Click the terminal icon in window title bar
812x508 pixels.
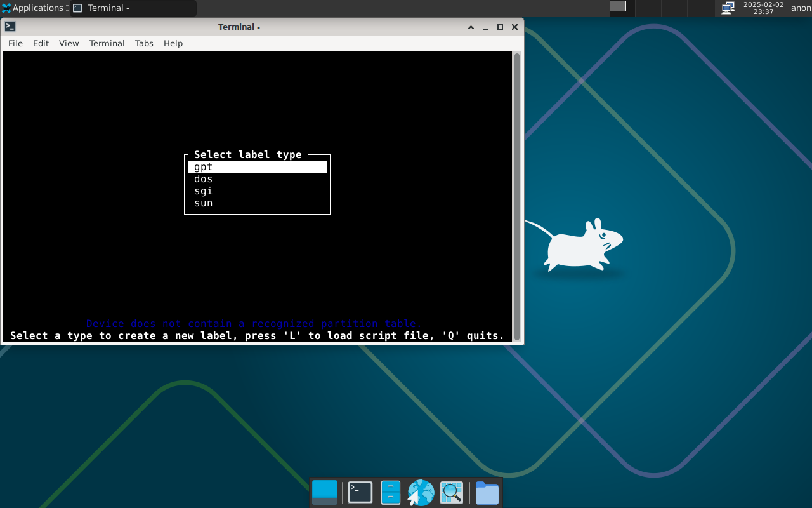point(10,27)
